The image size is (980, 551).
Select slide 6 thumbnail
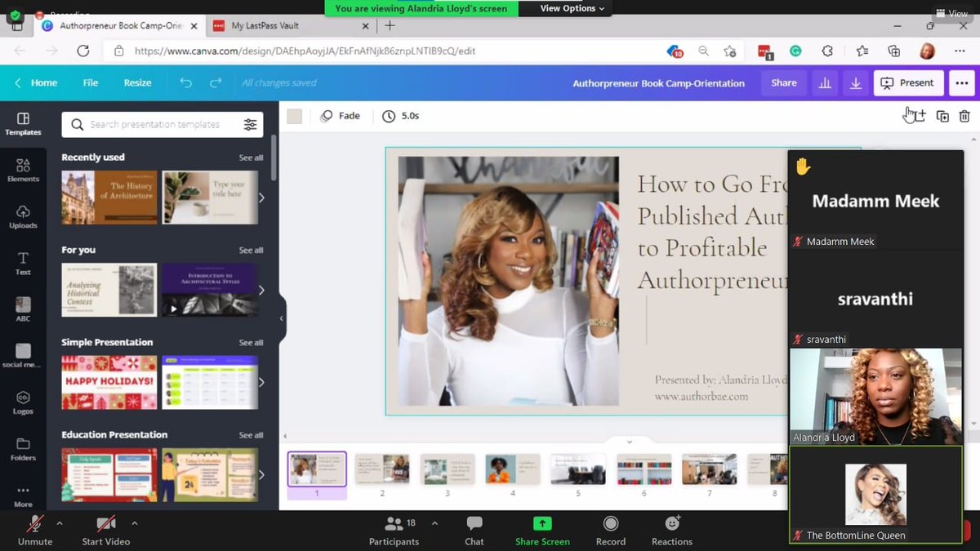pyautogui.click(x=644, y=469)
